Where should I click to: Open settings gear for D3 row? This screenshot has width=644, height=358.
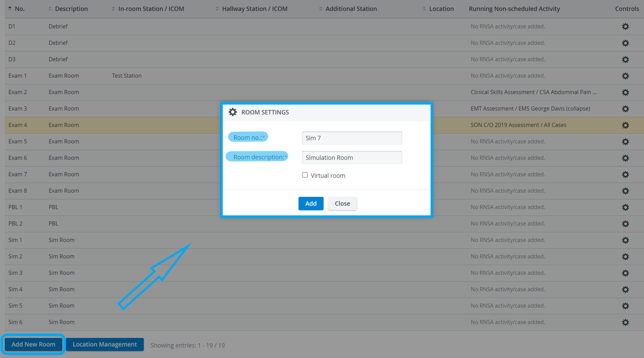coord(625,59)
